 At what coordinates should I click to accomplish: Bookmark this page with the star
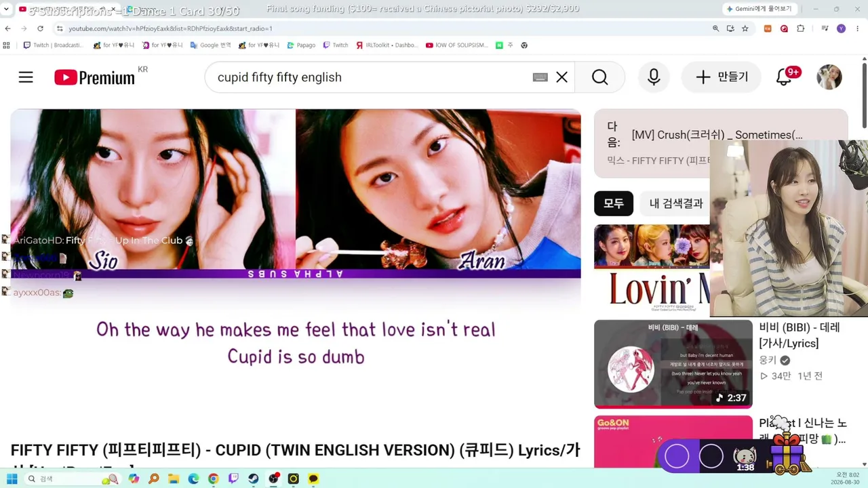pos(745,28)
